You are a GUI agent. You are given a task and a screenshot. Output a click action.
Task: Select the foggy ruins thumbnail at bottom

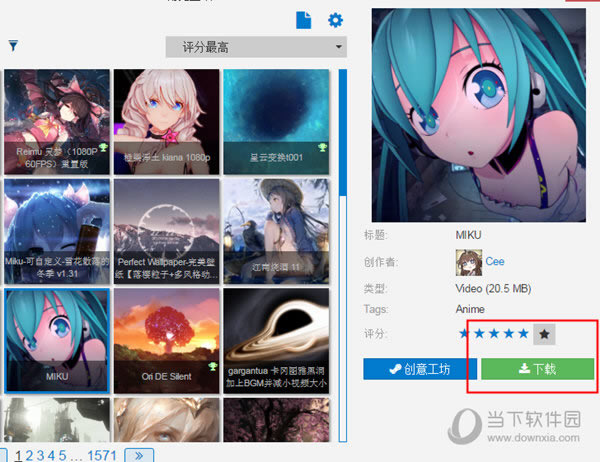[57, 420]
